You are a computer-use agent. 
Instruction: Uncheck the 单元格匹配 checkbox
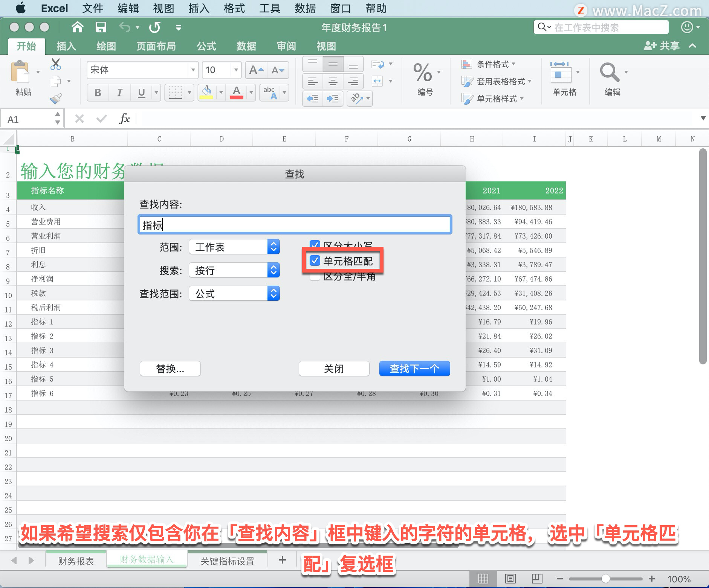(x=315, y=260)
